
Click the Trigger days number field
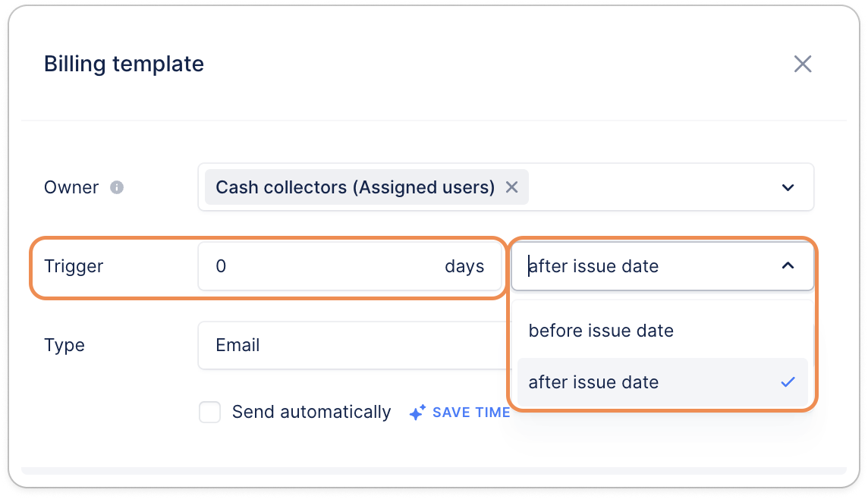click(319, 266)
